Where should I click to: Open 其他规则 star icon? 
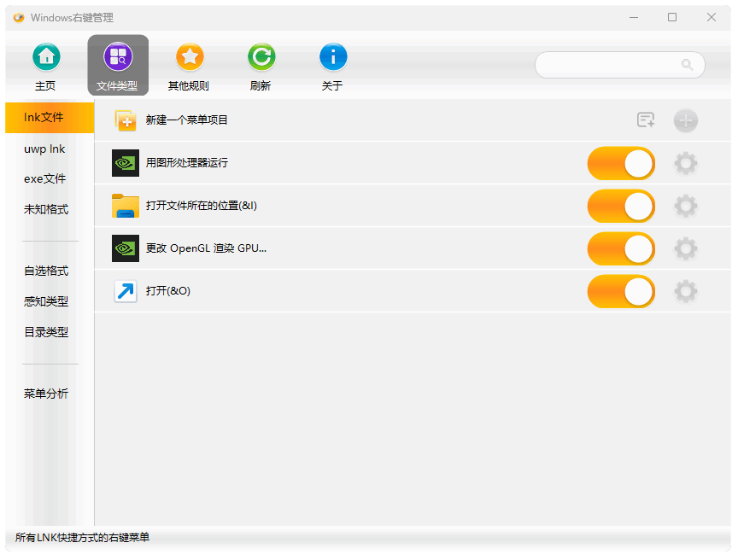click(x=190, y=58)
